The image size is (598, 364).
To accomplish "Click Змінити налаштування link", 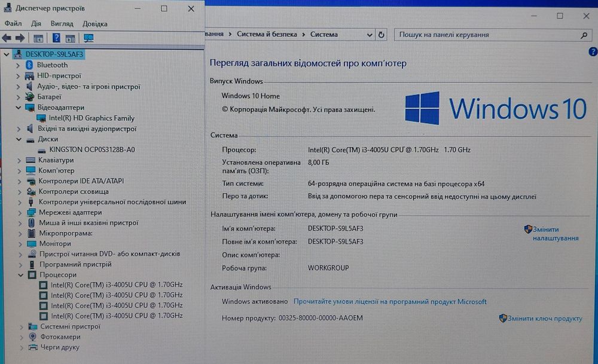I will tap(556, 234).
